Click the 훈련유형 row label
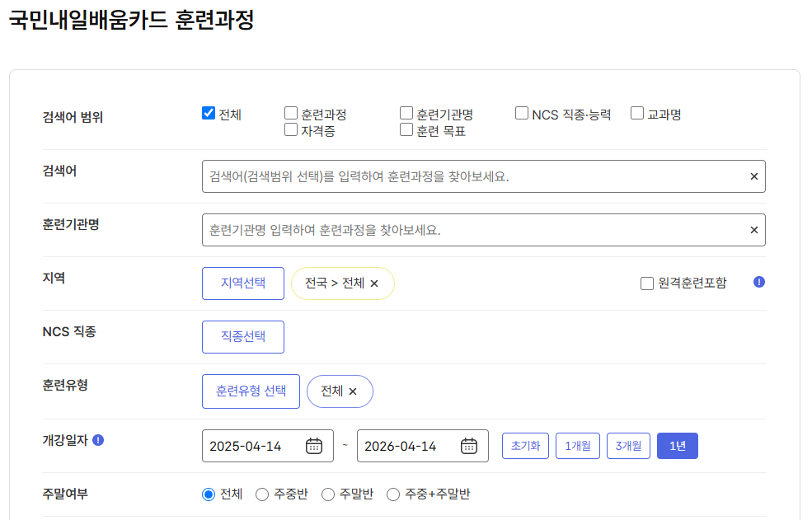 pyautogui.click(x=65, y=385)
